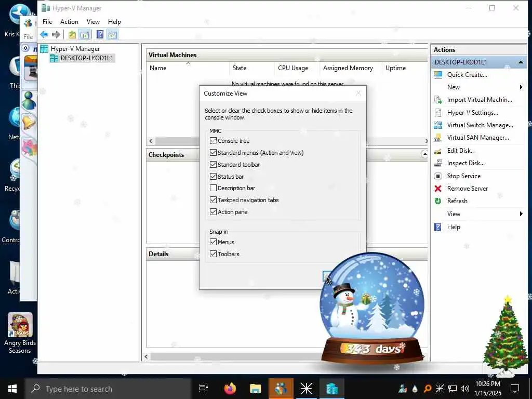Click the Up One Level folder icon
The height and width of the screenshot is (399, 532).
(72, 34)
